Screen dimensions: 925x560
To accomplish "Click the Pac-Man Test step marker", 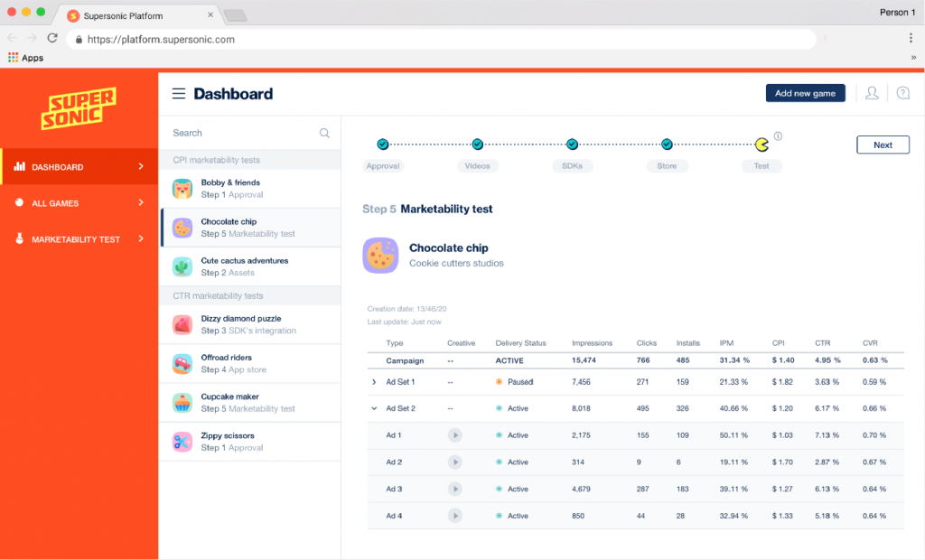I will [761, 145].
